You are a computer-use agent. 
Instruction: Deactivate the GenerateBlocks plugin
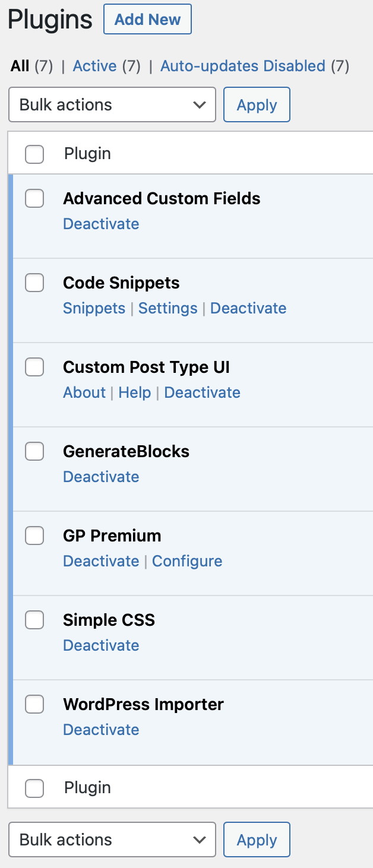click(x=101, y=477)
